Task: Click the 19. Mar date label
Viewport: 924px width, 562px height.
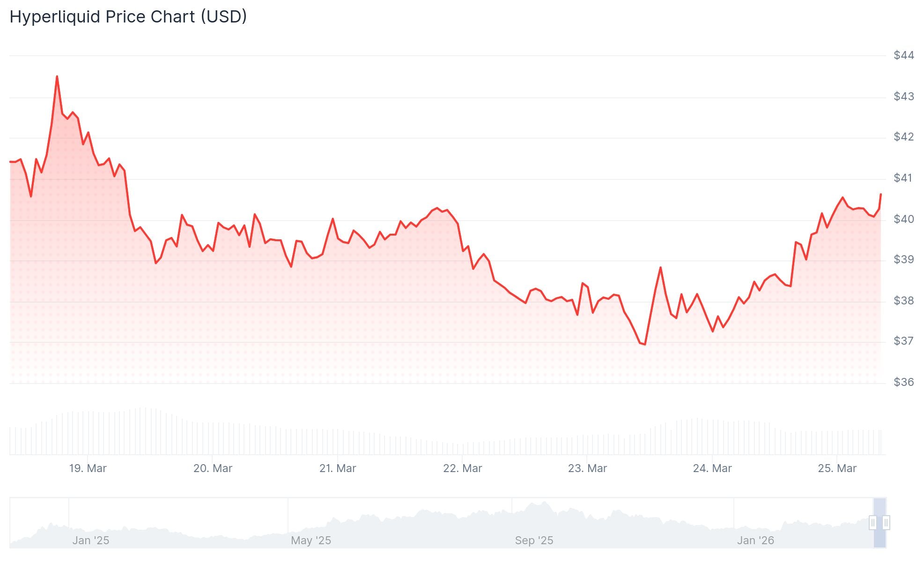Action: click(x=88, y=468)
